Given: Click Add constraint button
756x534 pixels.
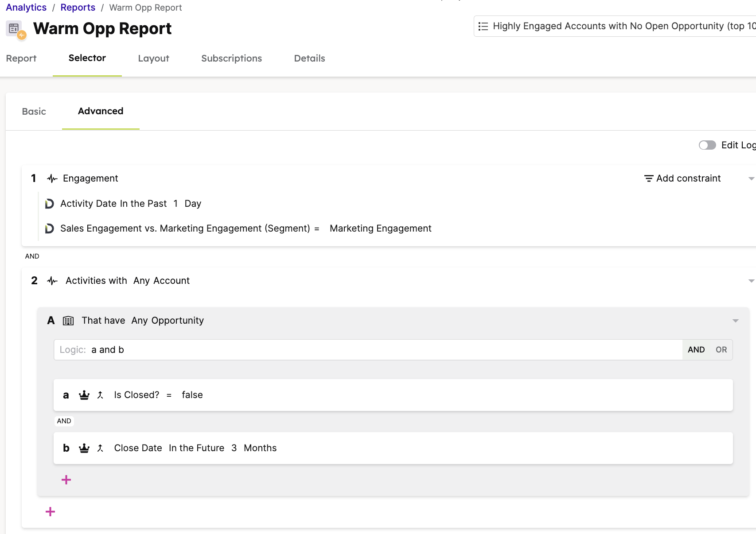Looking at the screenshot, I should pos(682,178).
